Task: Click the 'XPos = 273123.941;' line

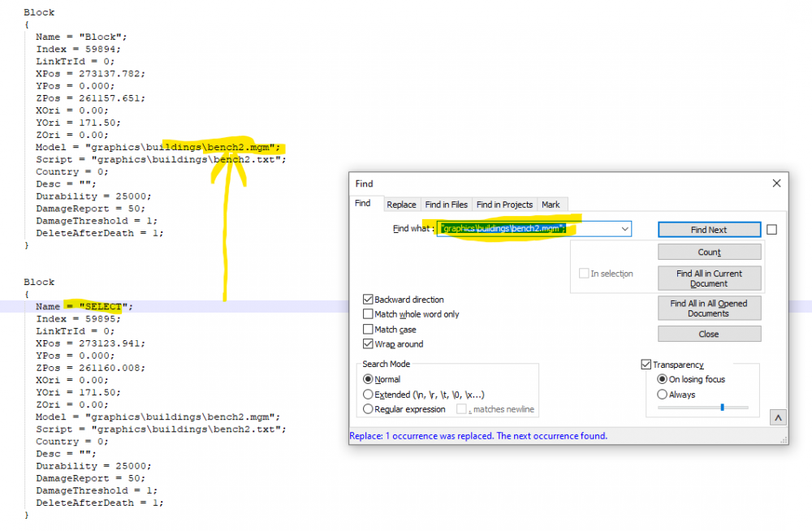Action: (91, 343)
